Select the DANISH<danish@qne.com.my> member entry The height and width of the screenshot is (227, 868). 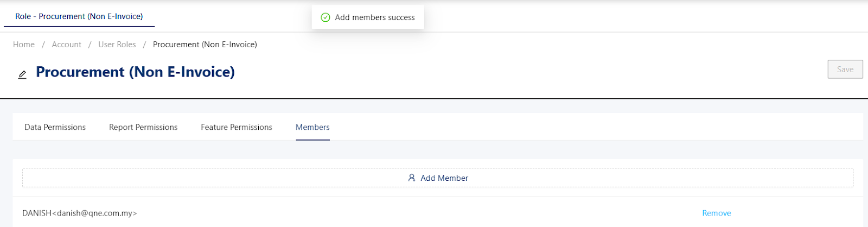click(x=80, y=213)
